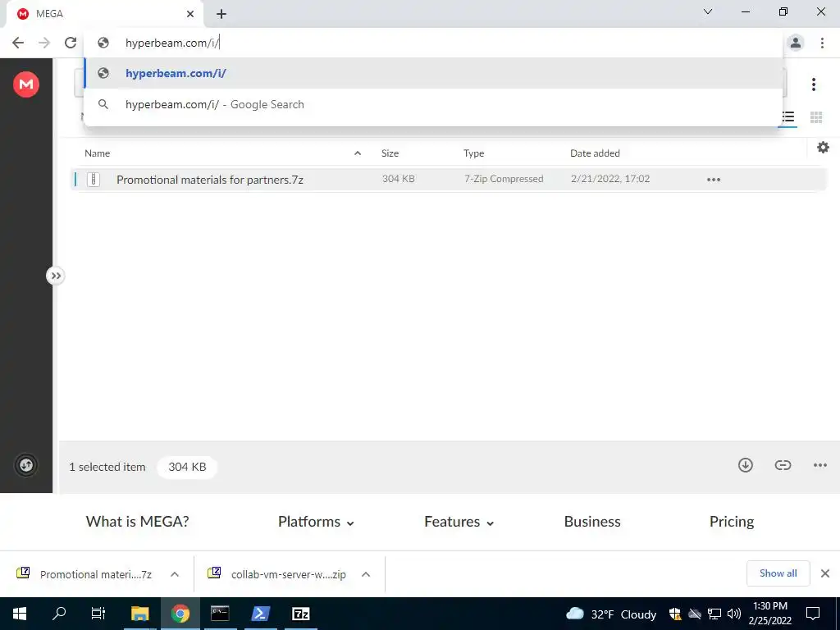Viewport: 840px width, 630px height.
Task: Switch to list view
Action: (787, 117)
